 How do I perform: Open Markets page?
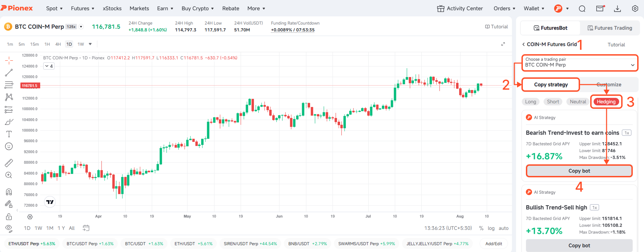click(x=139, y=9)
